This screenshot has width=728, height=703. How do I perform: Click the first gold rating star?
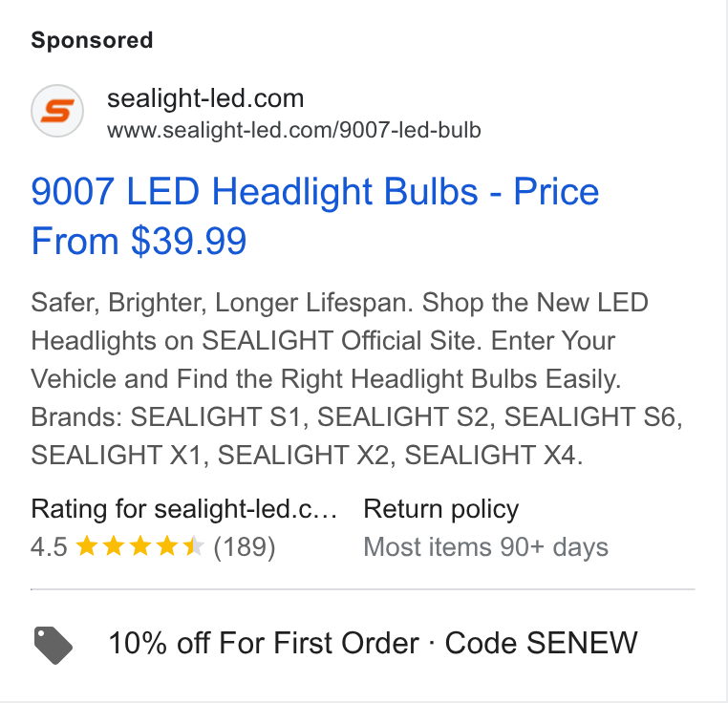(x=86, y=546)
